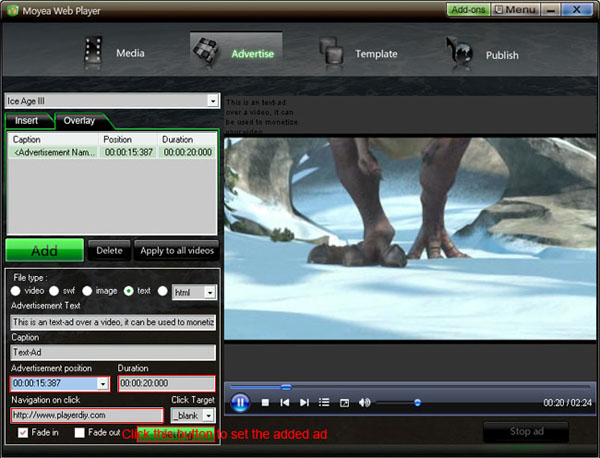Open the Add-ons button
Viewport: 600px width, 458px height.
(x=468, y=10)
